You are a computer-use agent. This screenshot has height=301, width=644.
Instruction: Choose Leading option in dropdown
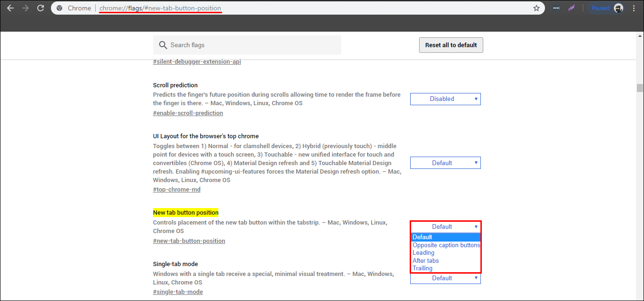pyautogui.click(x=446, y=253)
